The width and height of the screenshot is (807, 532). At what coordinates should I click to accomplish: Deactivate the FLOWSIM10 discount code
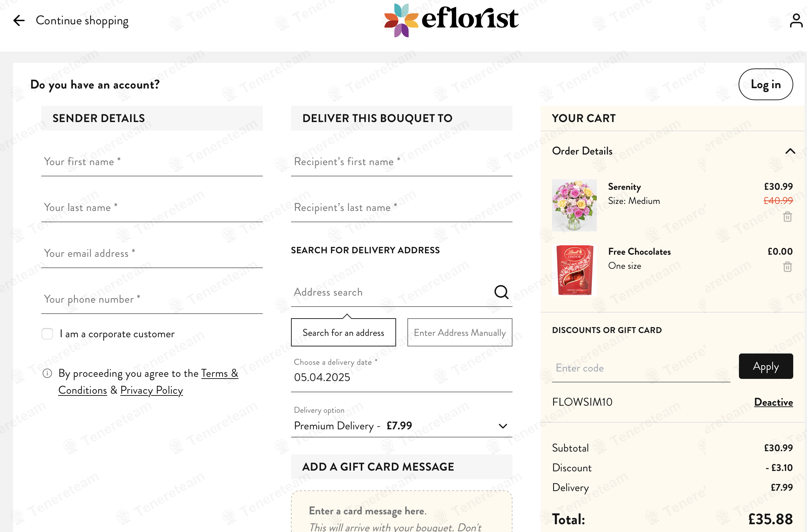point(773,402)
